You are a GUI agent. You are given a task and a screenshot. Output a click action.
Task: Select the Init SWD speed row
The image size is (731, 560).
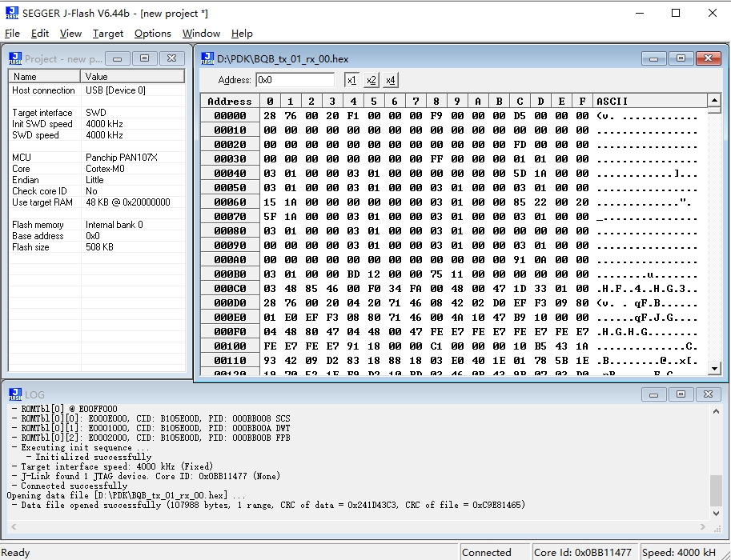coord(97,124)
